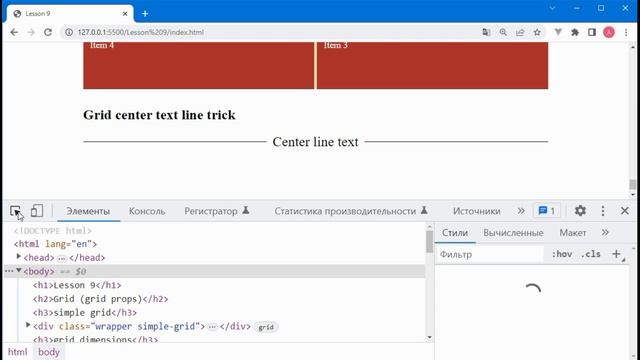Add a new style rule with plus
640x360 pixels.
point(617,254)
